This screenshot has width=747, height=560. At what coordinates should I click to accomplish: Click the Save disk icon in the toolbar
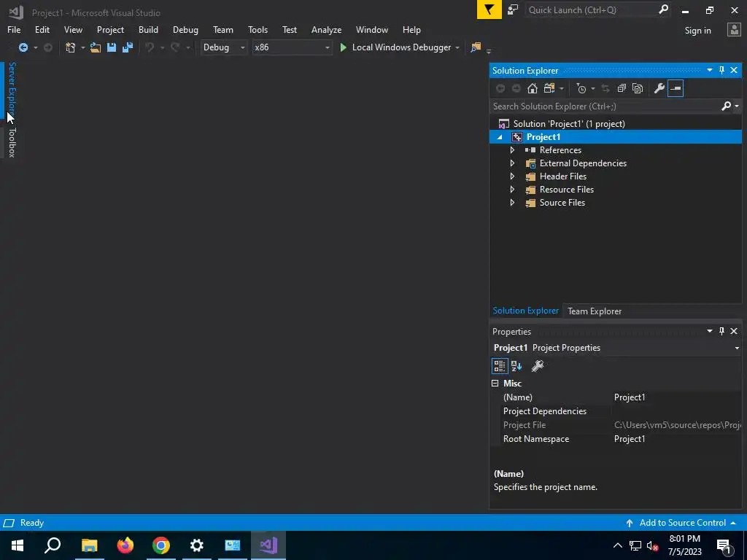112,47
